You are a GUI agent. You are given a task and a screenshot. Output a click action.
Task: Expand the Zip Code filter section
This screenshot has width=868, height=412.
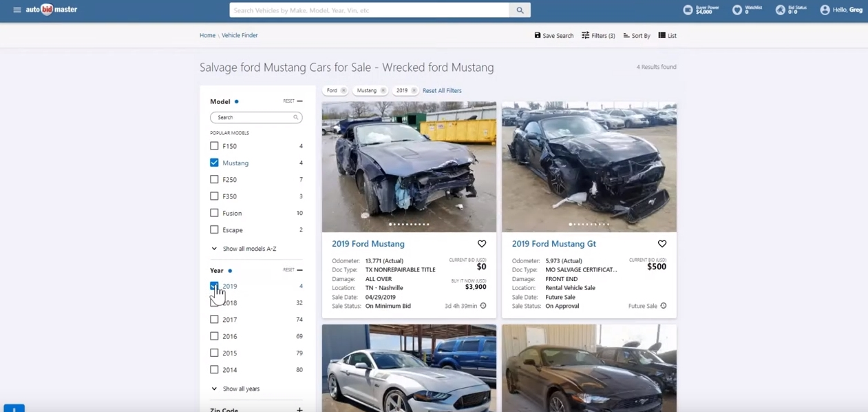pyautogui.click(x=299, y=409)
